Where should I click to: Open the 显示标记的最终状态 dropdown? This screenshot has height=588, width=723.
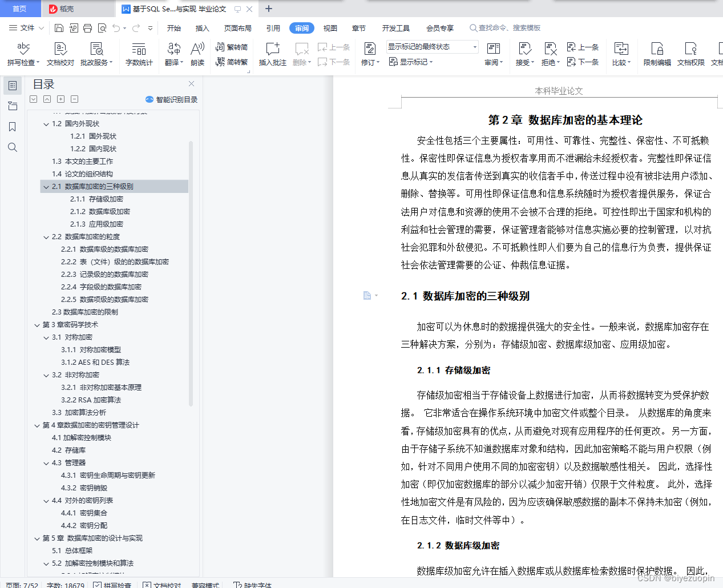(x=431, y=46)
